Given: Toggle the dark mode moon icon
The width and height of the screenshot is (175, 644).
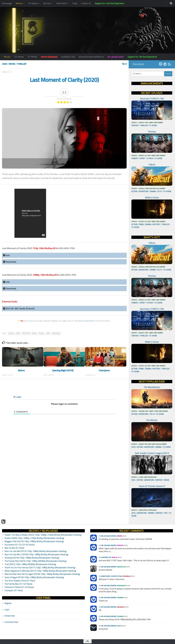Looking at the screenshot, I should [4, 521].
